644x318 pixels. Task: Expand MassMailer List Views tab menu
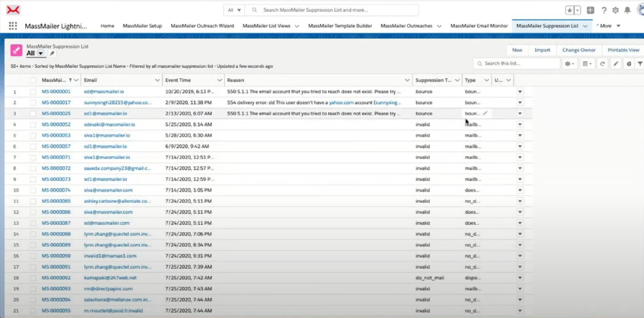click(297, 26)
